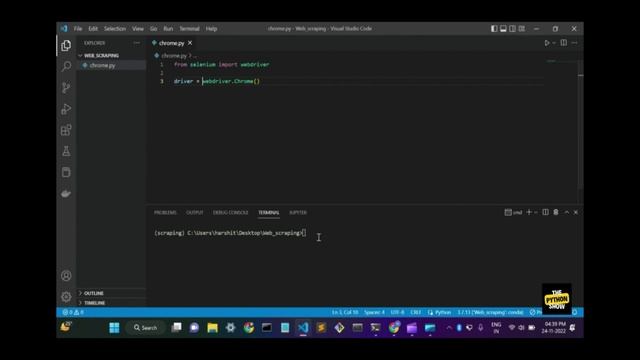
Task: Open the Testing flask icon
Action: pos(66,151)
